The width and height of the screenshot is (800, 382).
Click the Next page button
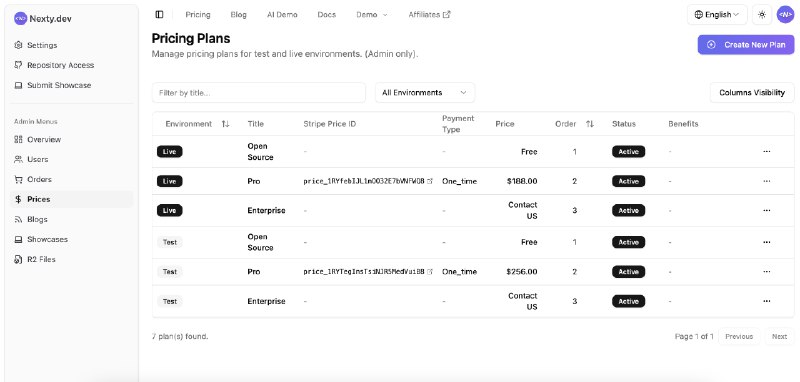[x=779, y=337]
